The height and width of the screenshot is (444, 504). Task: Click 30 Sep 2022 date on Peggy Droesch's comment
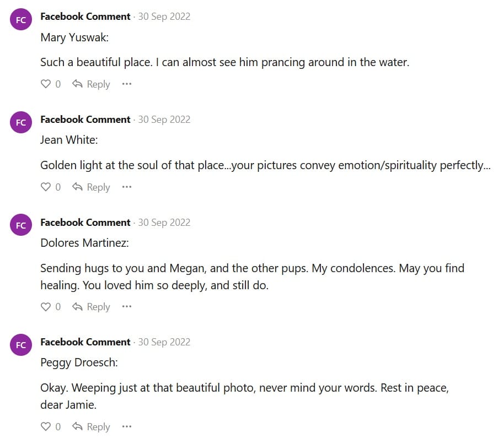pos(164,342)
